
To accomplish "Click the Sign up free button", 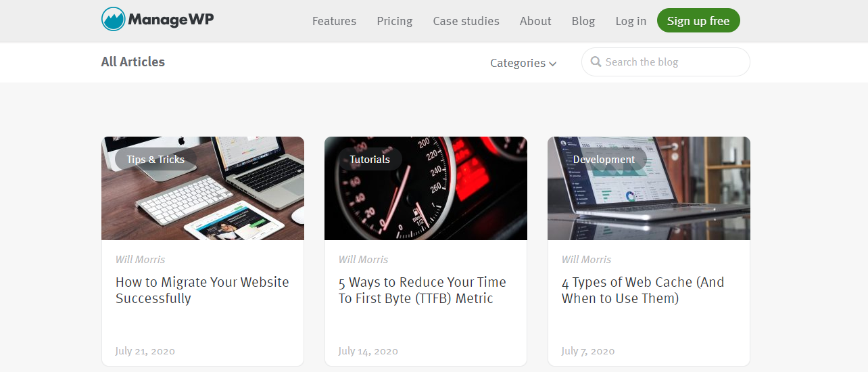I will [x=698, y=20].
